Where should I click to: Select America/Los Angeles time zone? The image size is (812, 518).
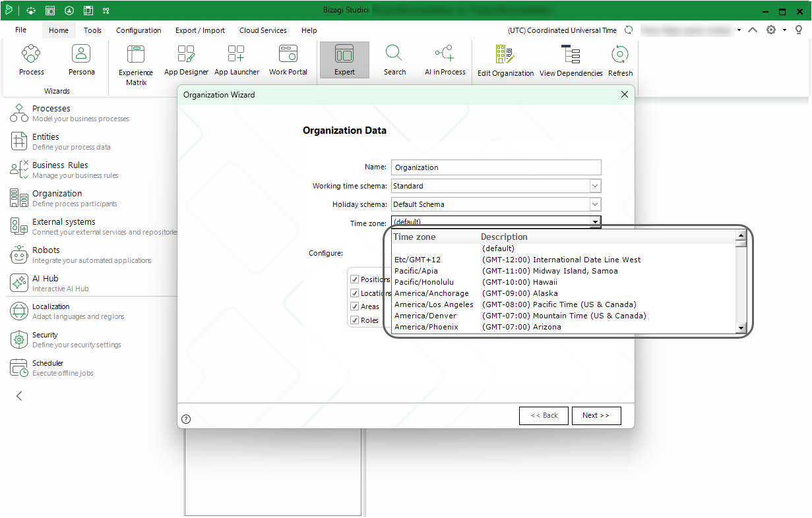(x=564, y=304)
